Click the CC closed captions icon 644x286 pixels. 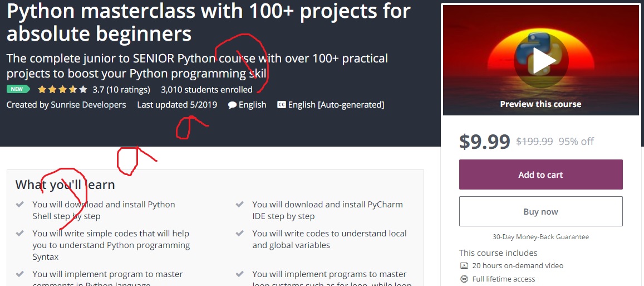[281, 104]
